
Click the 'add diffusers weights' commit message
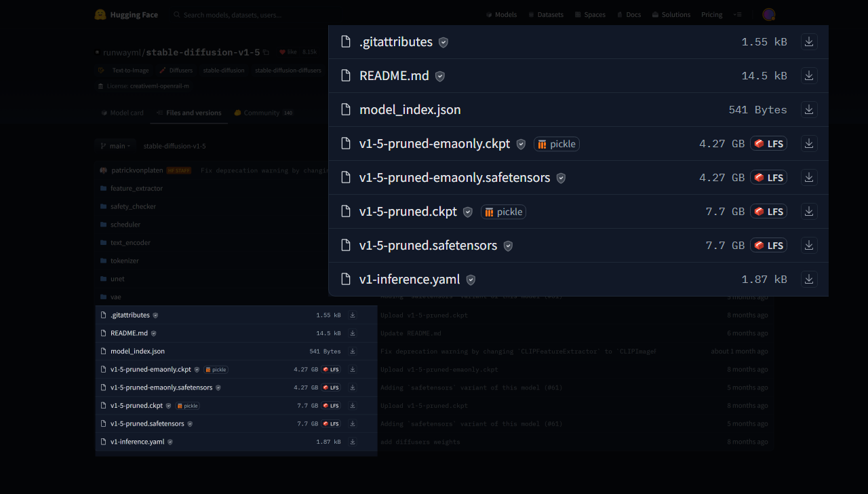420,442
